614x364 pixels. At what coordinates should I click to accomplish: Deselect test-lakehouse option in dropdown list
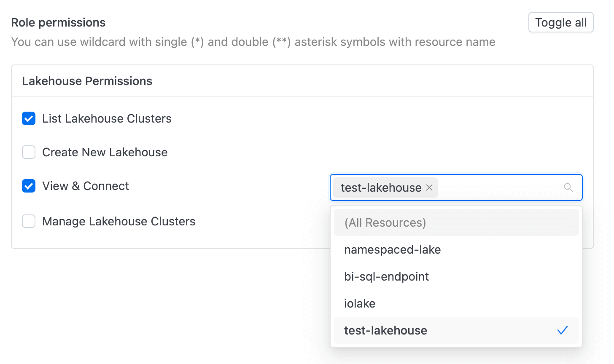click(x=456, y=330)
